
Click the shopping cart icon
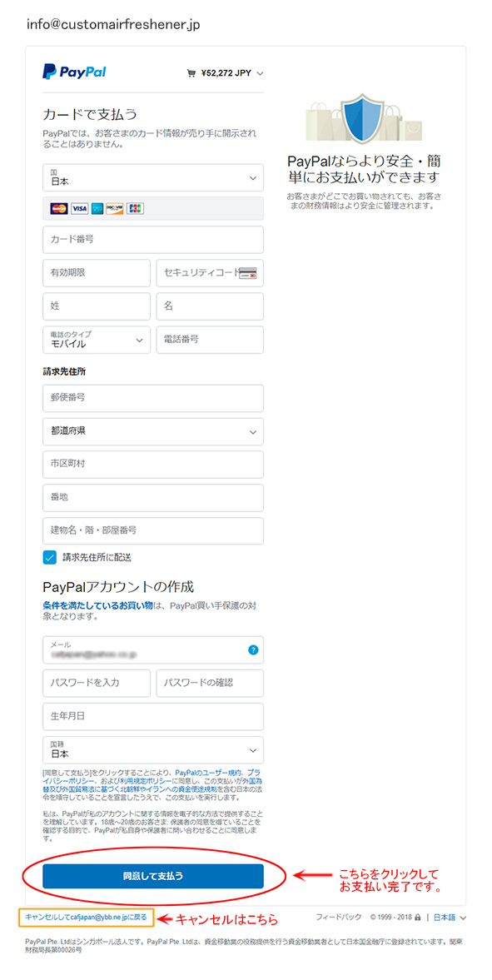tap(191, 73)
